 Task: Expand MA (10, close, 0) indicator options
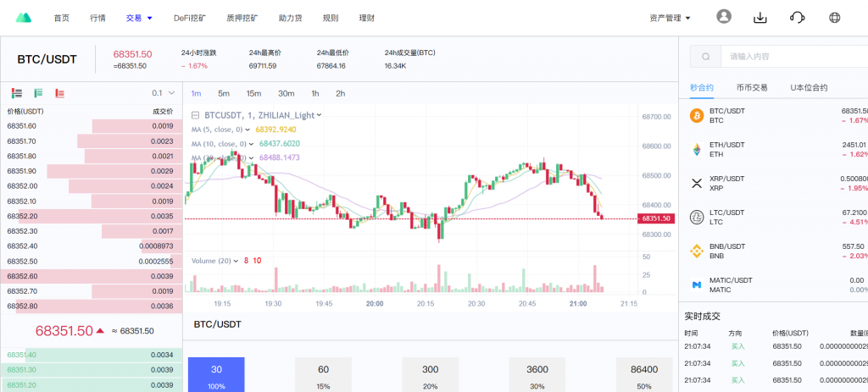click(251, 144)
